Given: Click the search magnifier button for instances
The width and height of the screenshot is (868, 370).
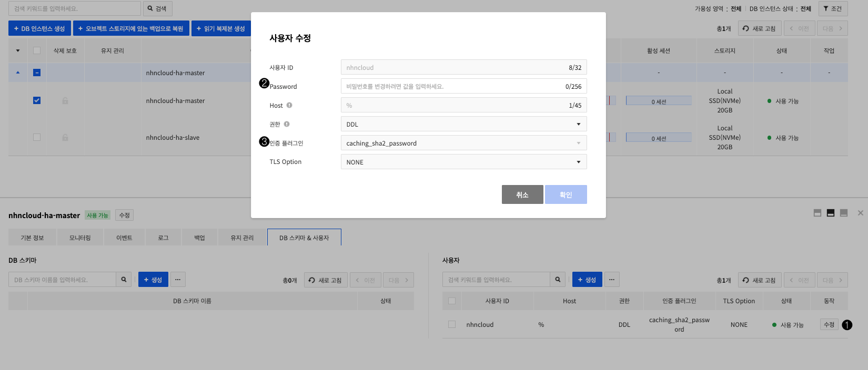Looking at the screenshot, I should 158,8.
